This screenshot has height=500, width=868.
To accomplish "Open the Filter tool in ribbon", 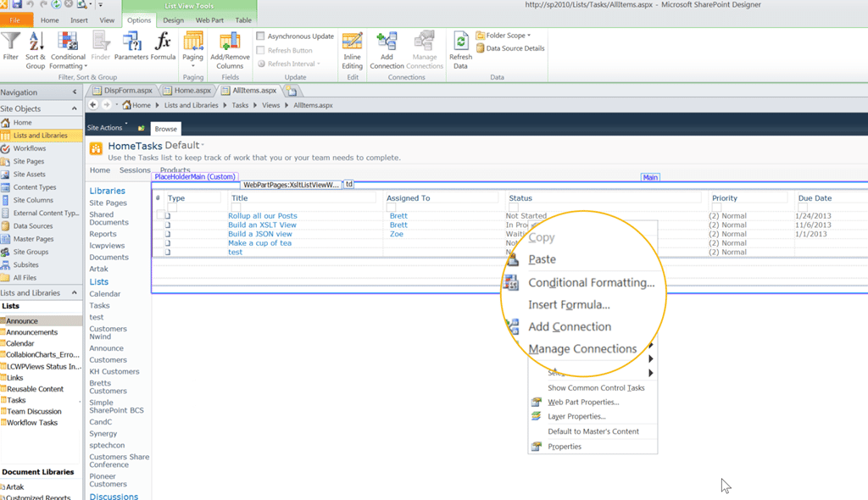I will 10,46.
